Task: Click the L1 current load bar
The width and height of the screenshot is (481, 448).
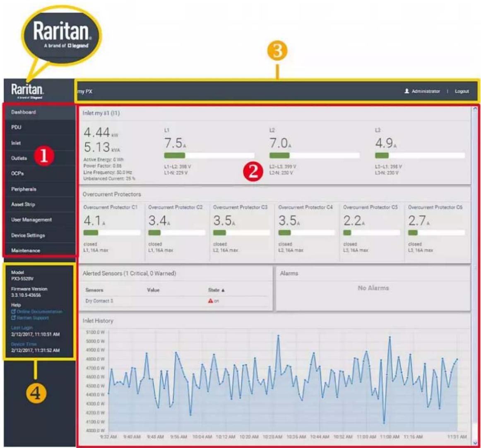Action: [209, 155]
